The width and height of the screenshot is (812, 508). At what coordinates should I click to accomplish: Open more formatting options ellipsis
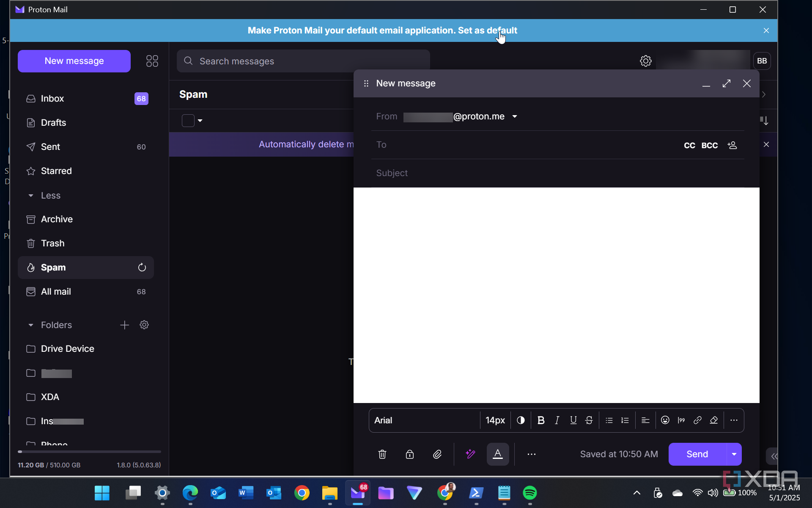click(734, 420)
